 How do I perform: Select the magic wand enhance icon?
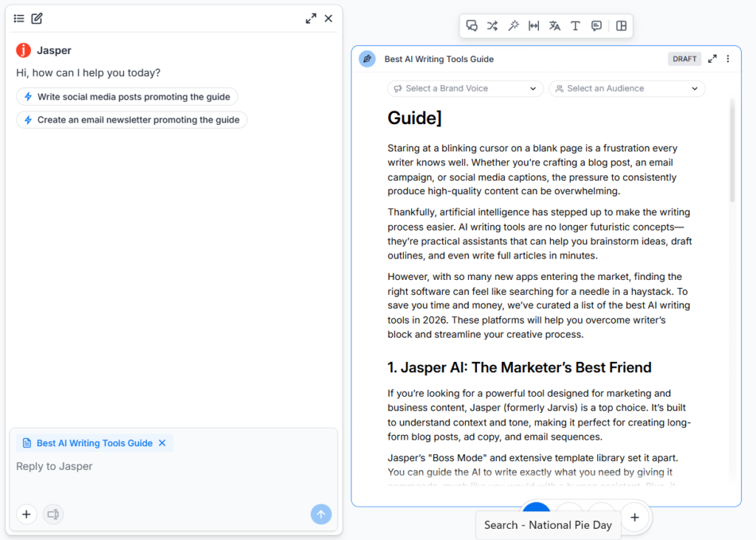coord(513,25)
